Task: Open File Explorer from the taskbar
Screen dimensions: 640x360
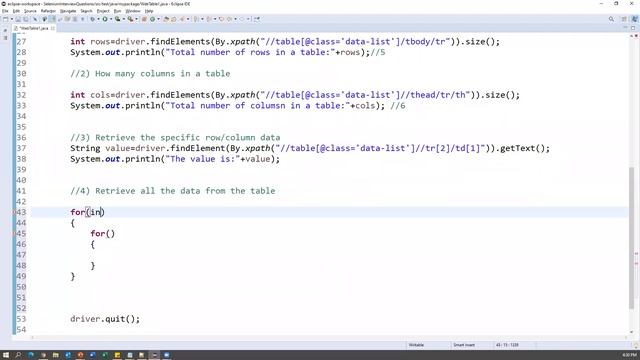Action: coord(56,355)
